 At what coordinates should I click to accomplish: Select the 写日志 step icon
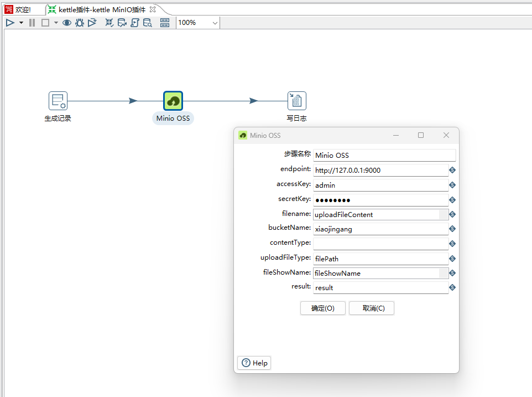(x=297, y=101)
